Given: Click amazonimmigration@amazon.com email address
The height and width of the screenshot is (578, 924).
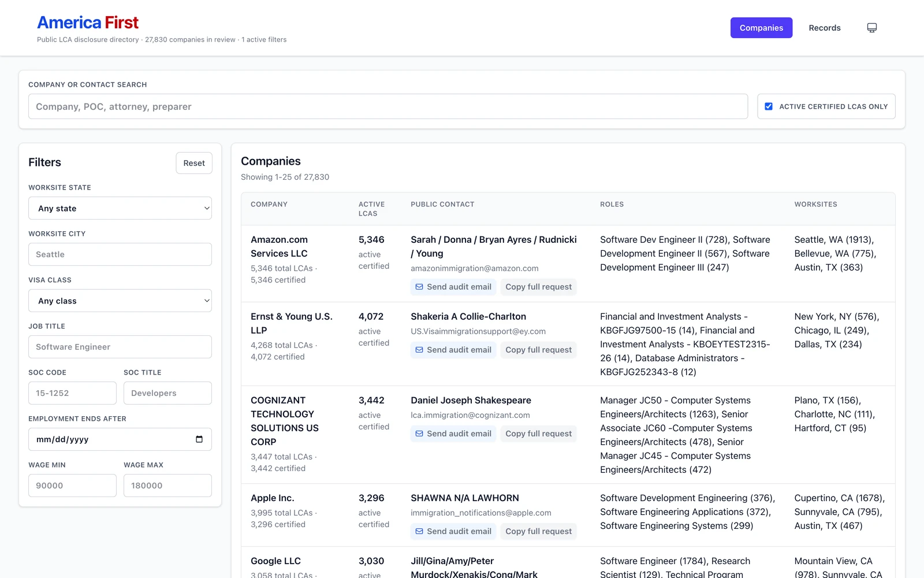Looking at the screenshot, I should 475,268.
